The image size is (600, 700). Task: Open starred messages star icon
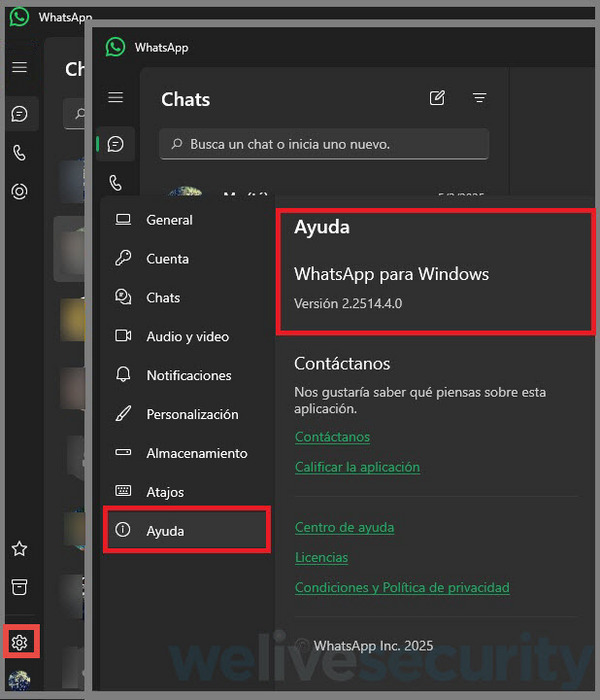pyautogui.click(x=19, y=548)
